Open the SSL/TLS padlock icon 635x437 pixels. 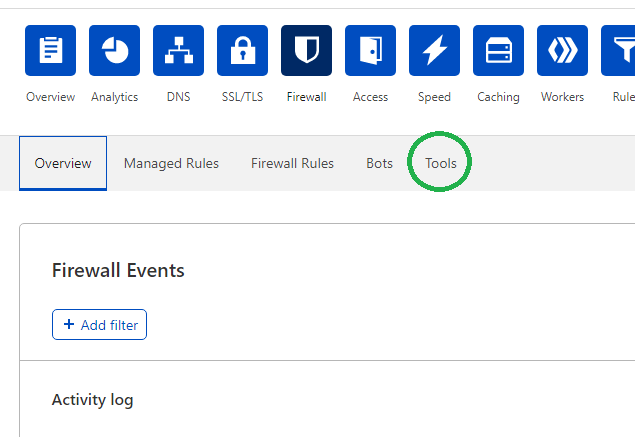pos(242,51)
